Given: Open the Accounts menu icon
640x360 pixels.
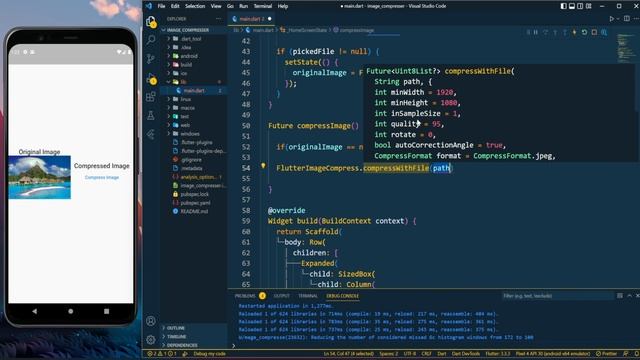Looking at the screenshot, I should [151, 321].
